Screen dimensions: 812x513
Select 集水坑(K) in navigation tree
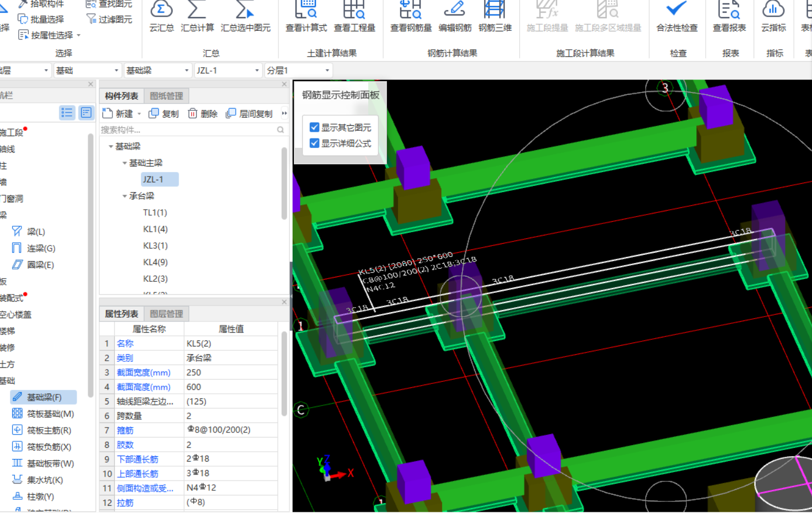[37, 480]
